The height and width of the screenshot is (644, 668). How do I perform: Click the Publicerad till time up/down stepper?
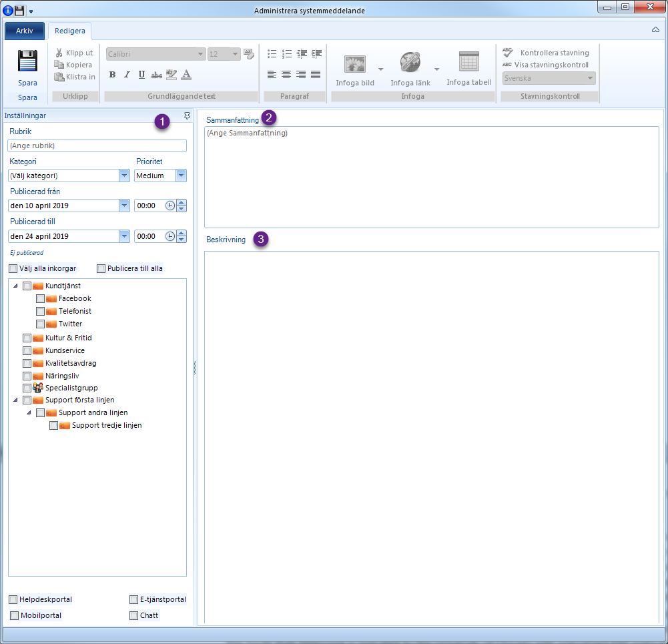182,236
